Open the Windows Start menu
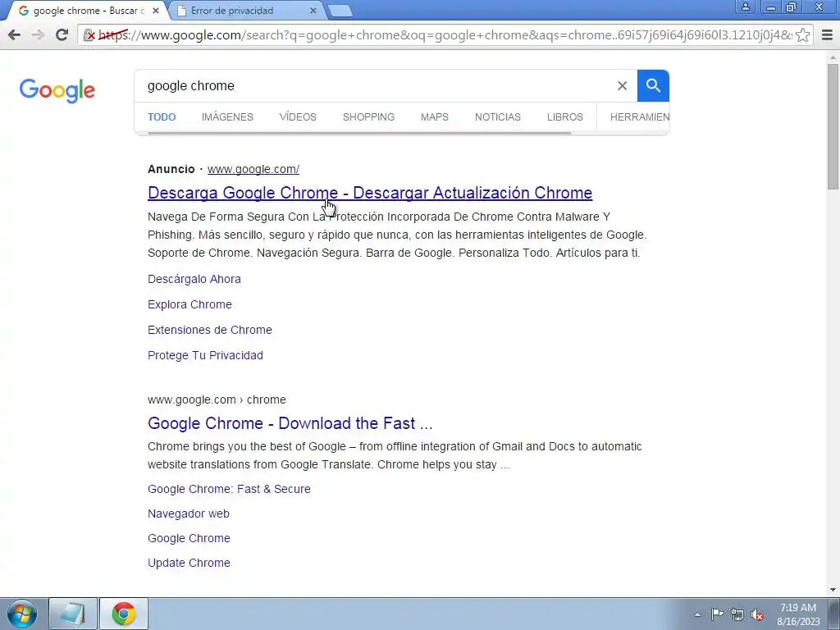The width and height of the screenshot is (840, 630). coord(22,614)
